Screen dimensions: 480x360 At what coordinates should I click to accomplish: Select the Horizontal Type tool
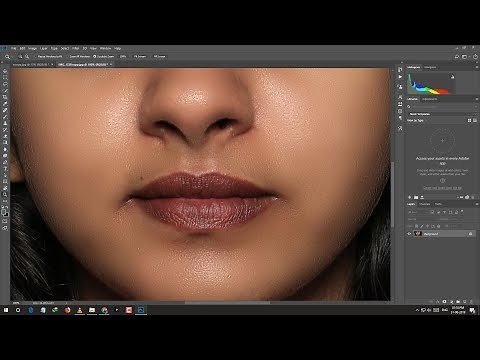5,168
